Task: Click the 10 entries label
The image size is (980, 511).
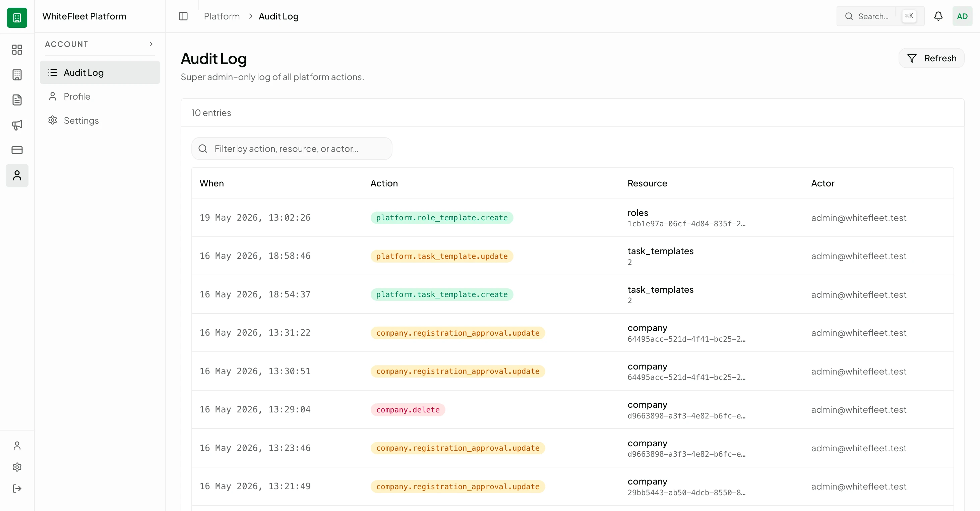Action: tap(211, 113)
